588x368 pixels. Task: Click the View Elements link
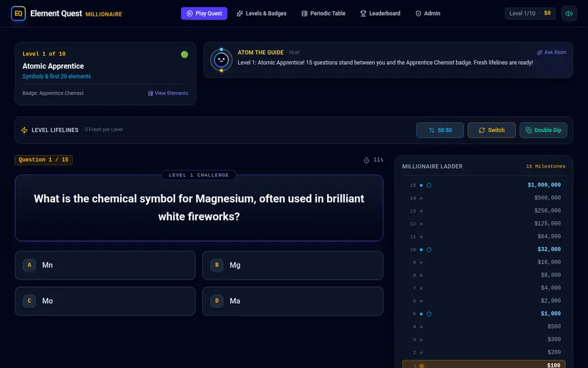pyautogui.click(x=168, y=93)
